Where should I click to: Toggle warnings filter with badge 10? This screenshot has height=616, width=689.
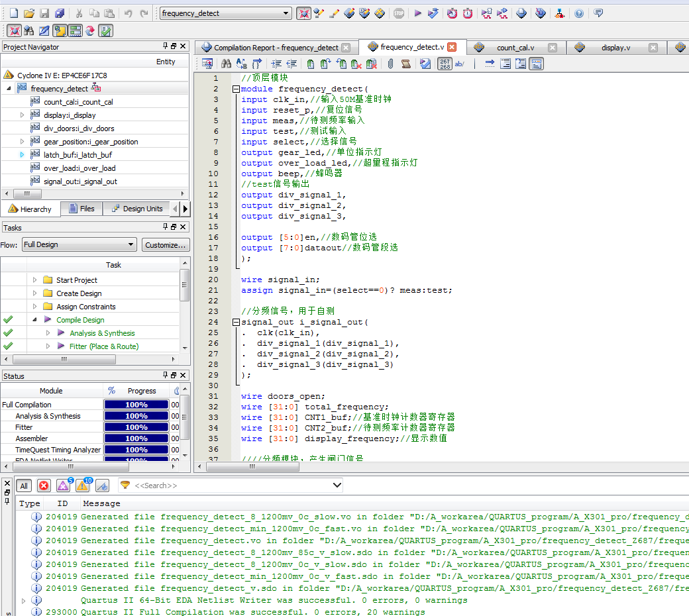pos(83,486)
